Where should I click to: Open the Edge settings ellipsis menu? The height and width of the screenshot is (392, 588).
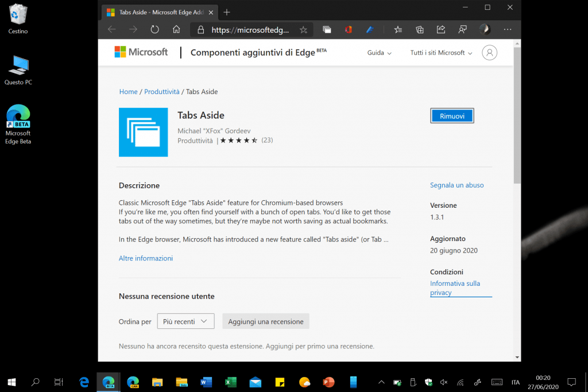507,29
